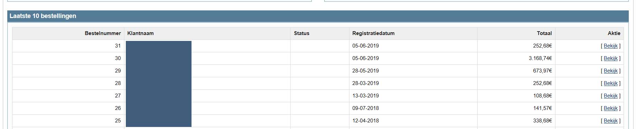644x129 pixels.
Task: Click the Registratiedatum column header
Action: pos(373,33)
